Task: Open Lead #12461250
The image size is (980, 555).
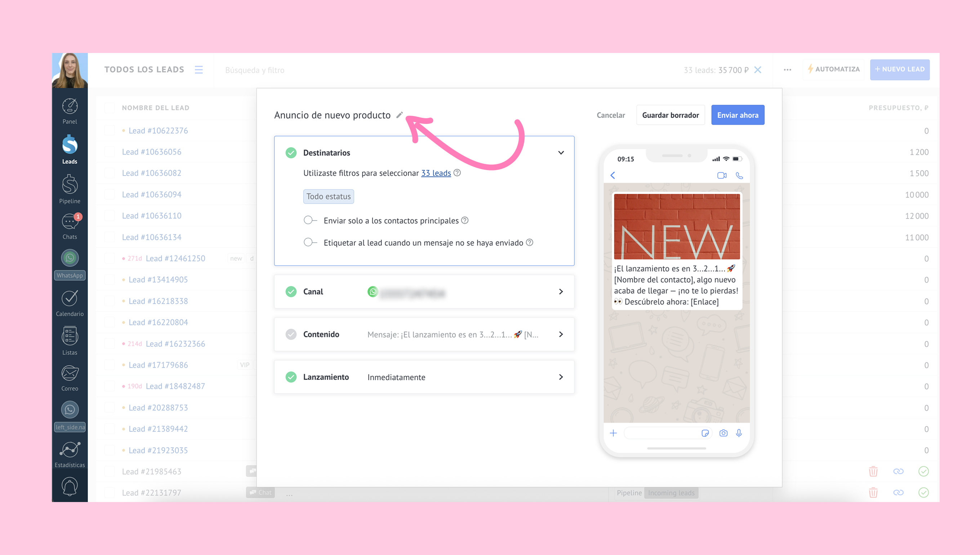Action: click(x=175, y=258)
